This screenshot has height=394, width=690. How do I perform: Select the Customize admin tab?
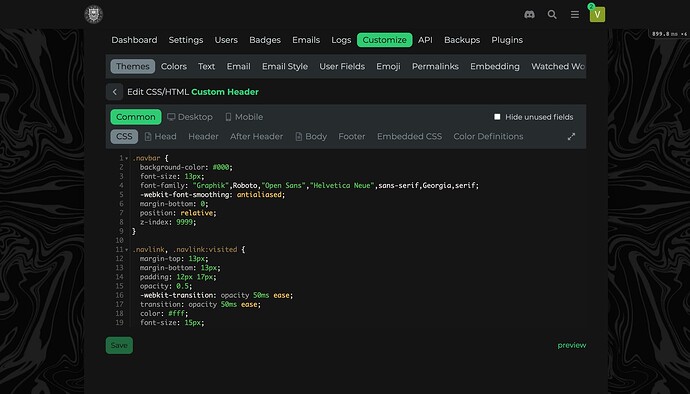(385, 40)
